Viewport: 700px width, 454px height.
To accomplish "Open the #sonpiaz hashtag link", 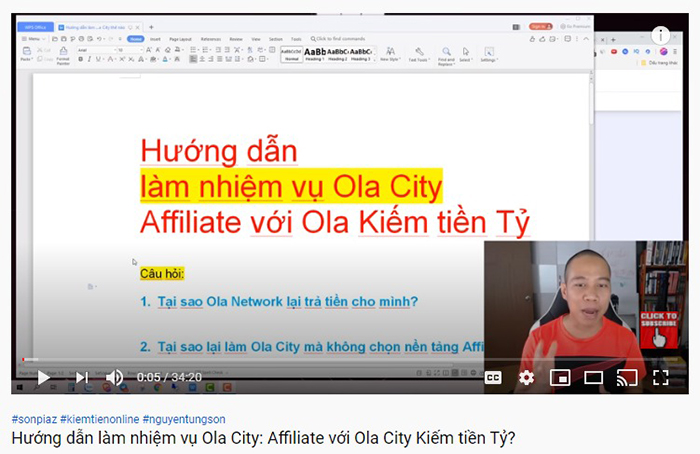I will click(x=33, y=420).
